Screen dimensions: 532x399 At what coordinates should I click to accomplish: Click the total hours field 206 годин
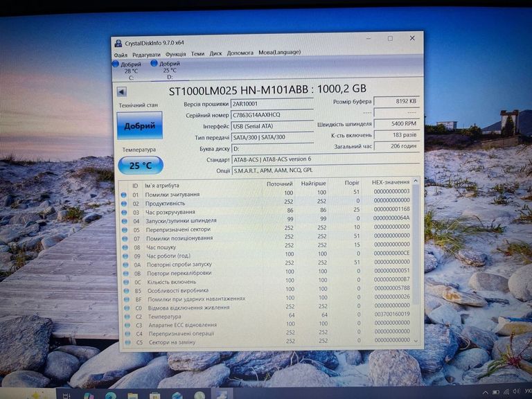(396, 146)
